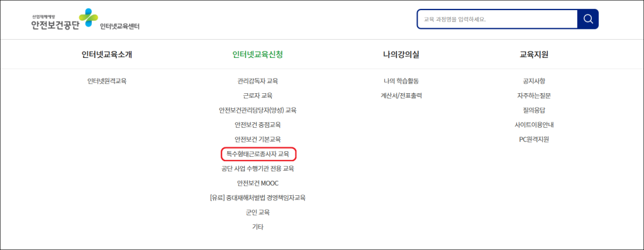Open 공지사항 page

[534, 81]
